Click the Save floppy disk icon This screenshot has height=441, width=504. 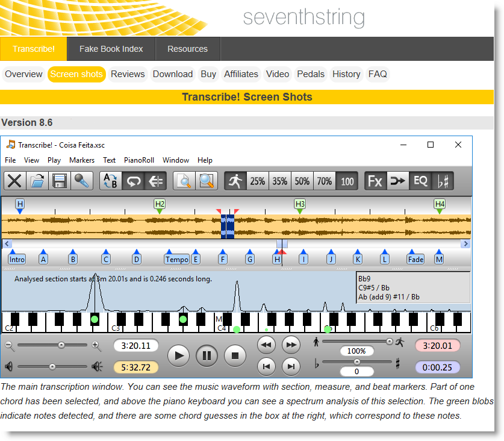(60, 181)
